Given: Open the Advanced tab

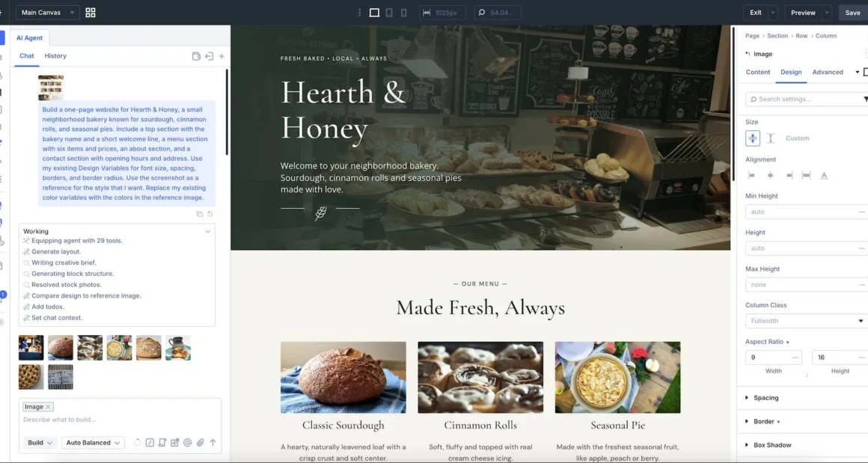Looking at the screenshot, I should click(x=828, y=73).
